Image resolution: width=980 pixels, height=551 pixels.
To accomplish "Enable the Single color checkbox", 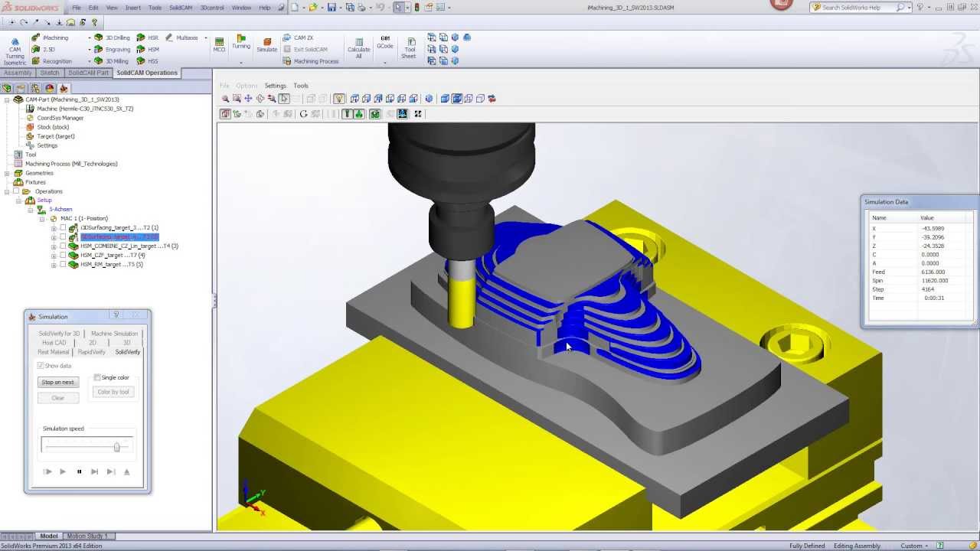I will [96, 377].
